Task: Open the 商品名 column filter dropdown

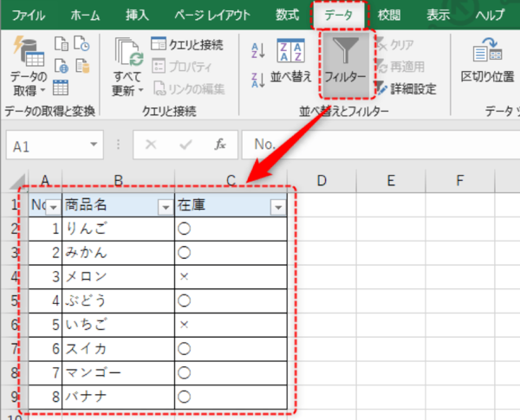Action: click(x=166, y=208)
